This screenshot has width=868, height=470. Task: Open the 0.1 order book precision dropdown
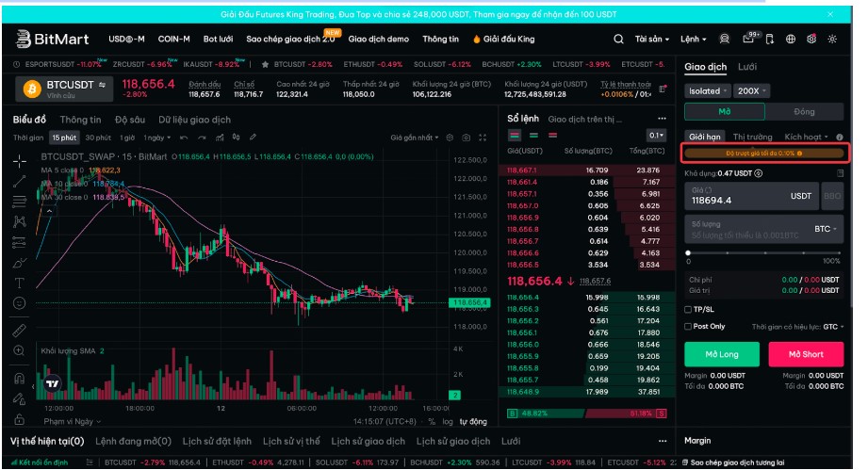(657, 135)
